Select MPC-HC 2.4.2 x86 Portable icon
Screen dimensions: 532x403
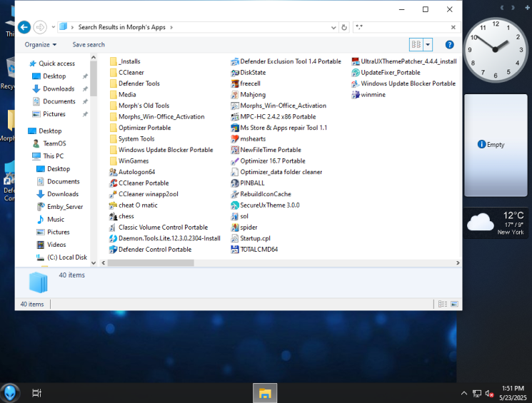[235, 116]
